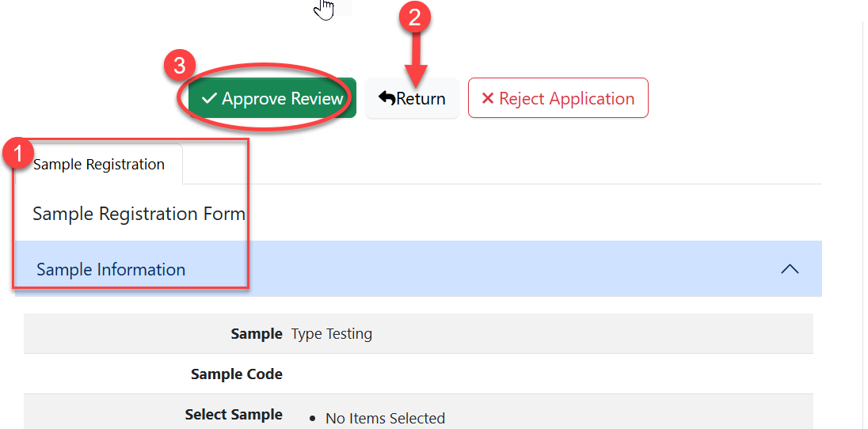Click the Sample Code field row

(418, 374)
